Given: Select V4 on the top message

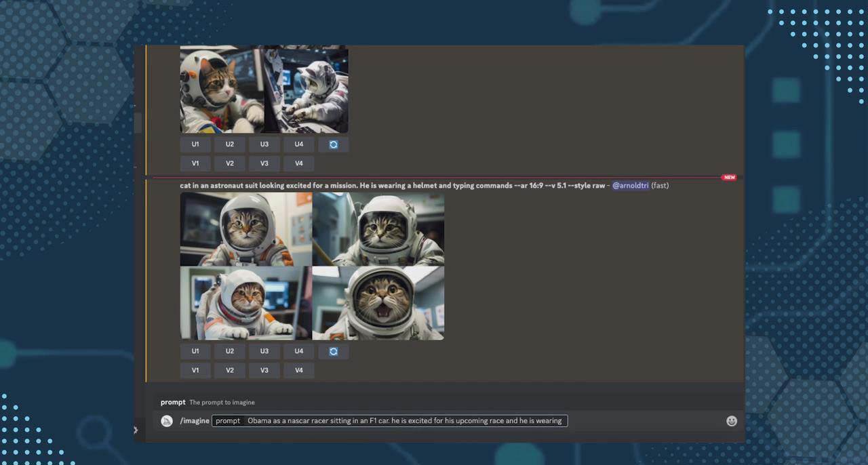Looking at the screenshot, I should click(298, 163).
